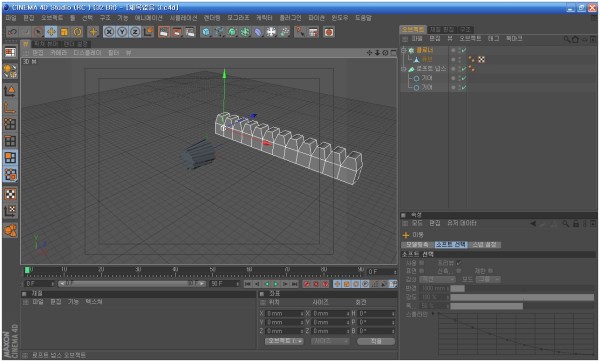Select the Scale tool in the top toolbar
Viewport: 600px width, 362px height.
click(x=64, y=32)
